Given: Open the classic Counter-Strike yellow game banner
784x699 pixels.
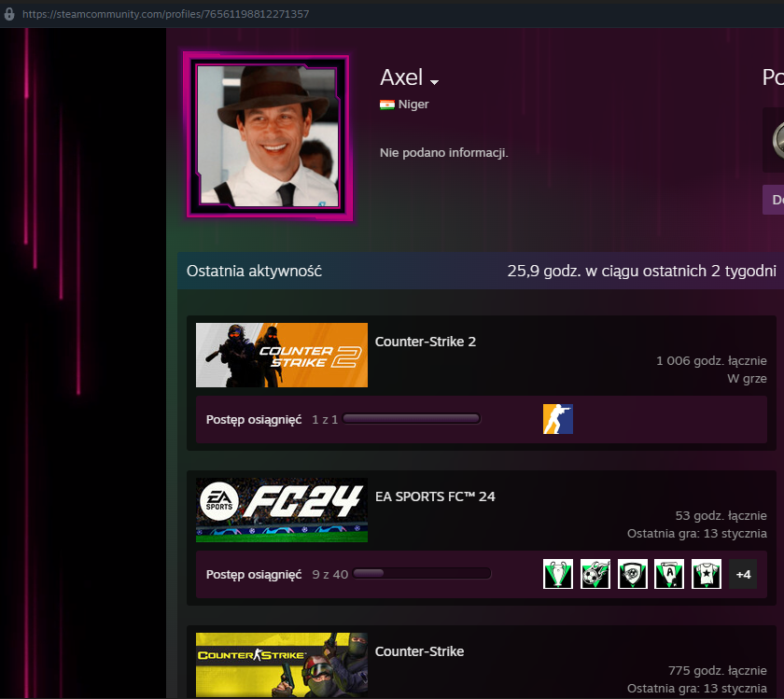Looking at the screenshot, I should (x=282, y=665).
